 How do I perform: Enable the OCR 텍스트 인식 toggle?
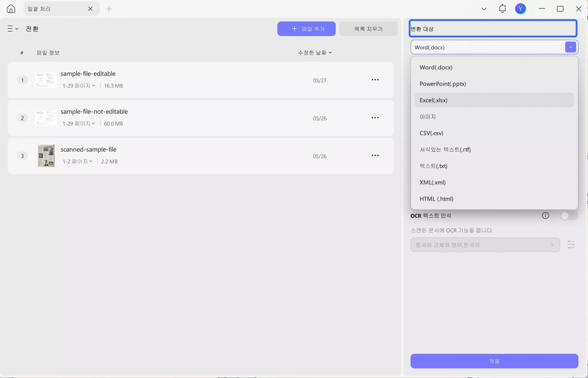(569, 215)
